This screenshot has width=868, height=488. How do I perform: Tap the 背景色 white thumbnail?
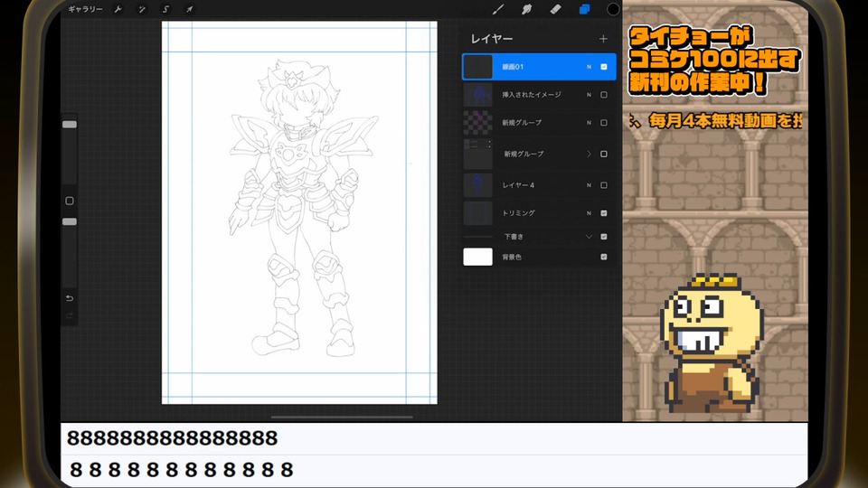(x=477, y=258)
